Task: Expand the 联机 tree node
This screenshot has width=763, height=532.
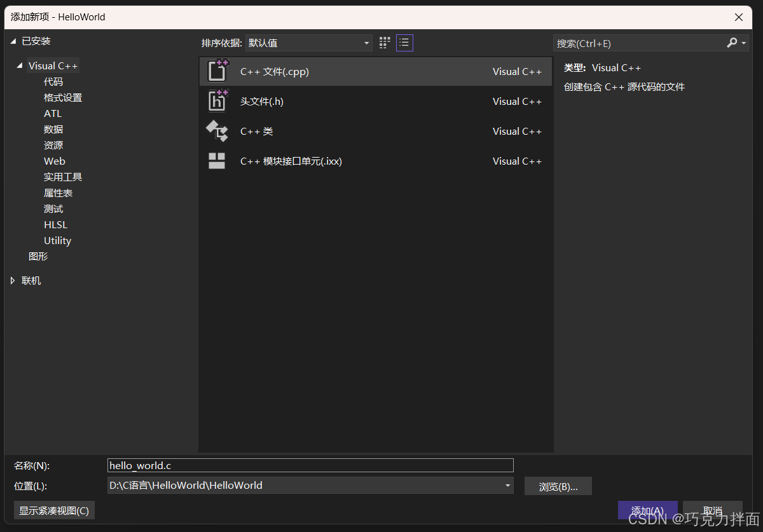Action: [13, 280]
